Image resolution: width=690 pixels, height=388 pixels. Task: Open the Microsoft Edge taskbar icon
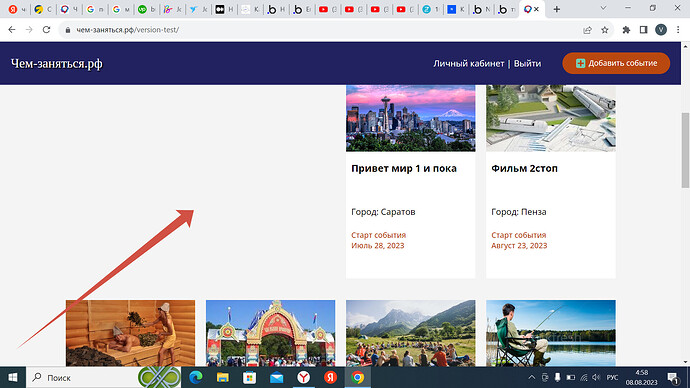point(196,377)
